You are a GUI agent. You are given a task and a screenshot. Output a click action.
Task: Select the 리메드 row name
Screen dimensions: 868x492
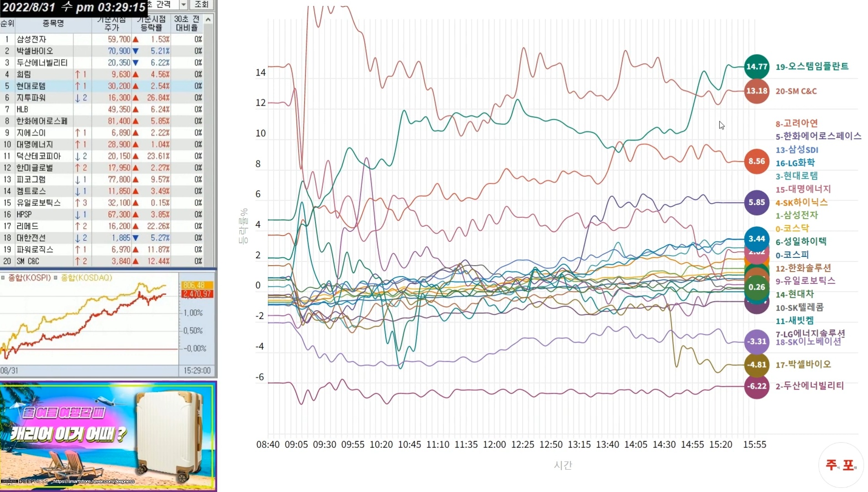(27, 226)
